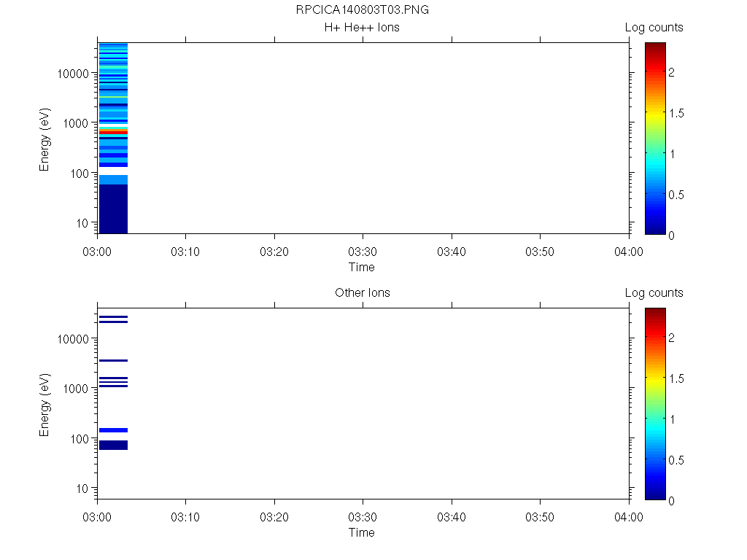Click the '0.5' value on top color bar
This screenshot has height=560, width=747.
point(676,195)
